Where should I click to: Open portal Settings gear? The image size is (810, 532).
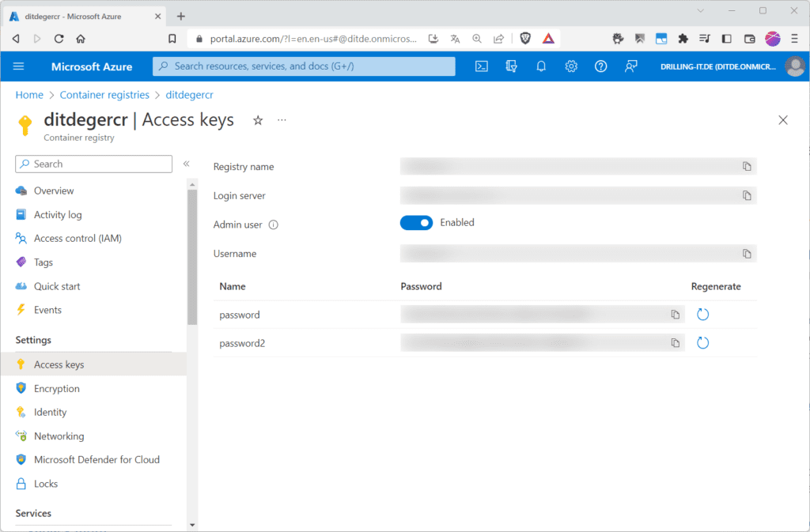coord(571,66)
